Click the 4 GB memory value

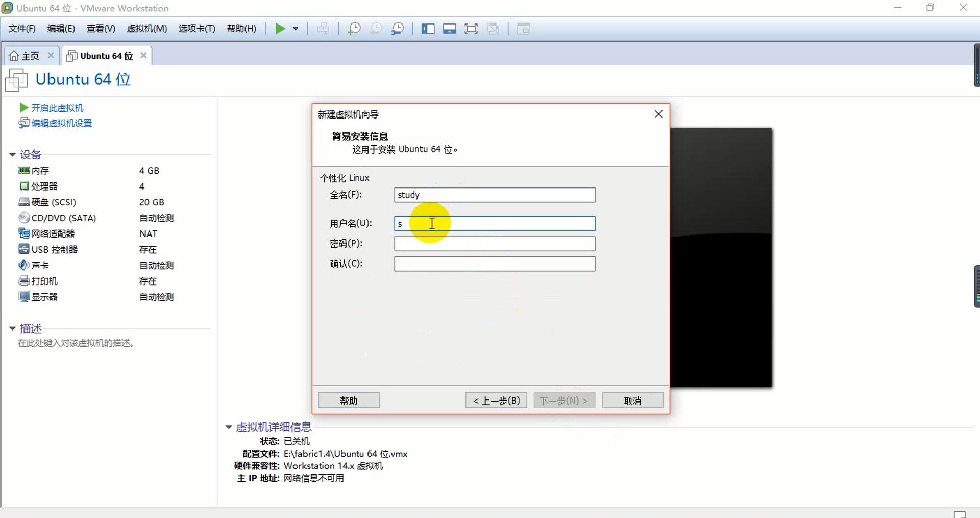(149, 171)
